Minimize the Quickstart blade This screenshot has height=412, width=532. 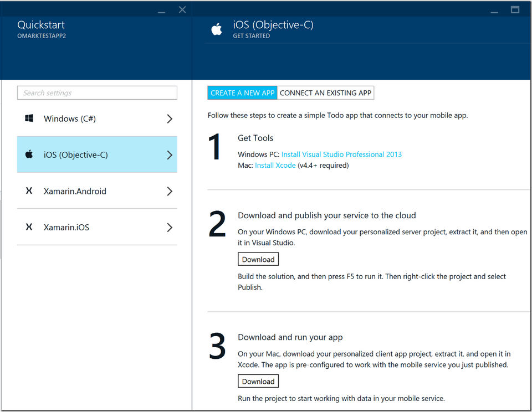[161, 12]
